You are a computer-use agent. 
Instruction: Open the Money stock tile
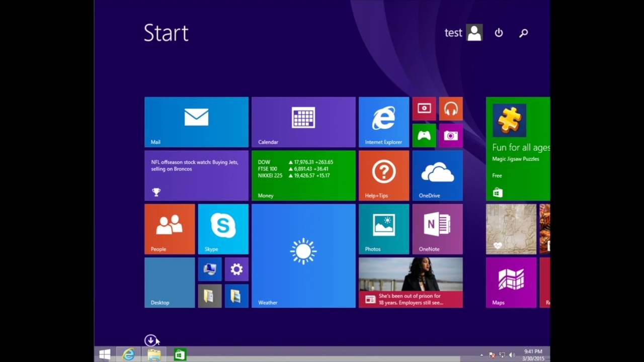[303, 175]
